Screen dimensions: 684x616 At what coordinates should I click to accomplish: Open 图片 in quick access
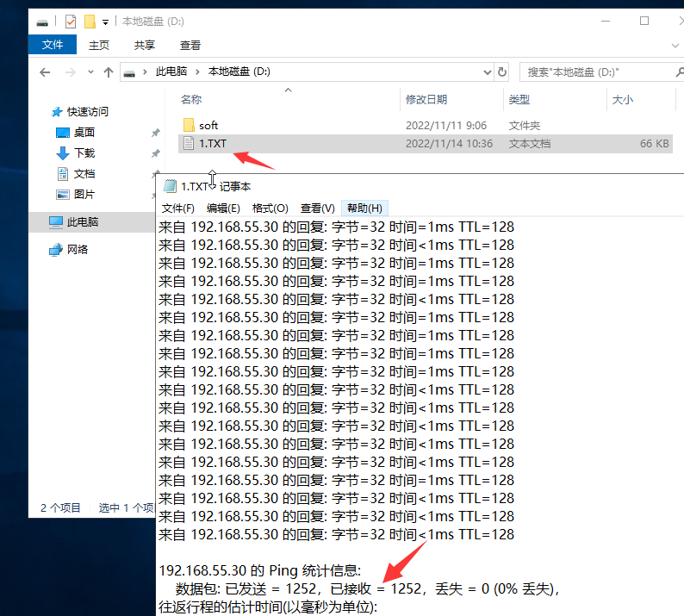coord(84,194)
